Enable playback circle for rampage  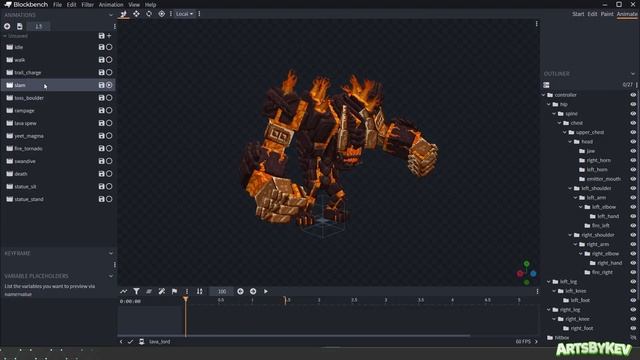tap(109, 110)
